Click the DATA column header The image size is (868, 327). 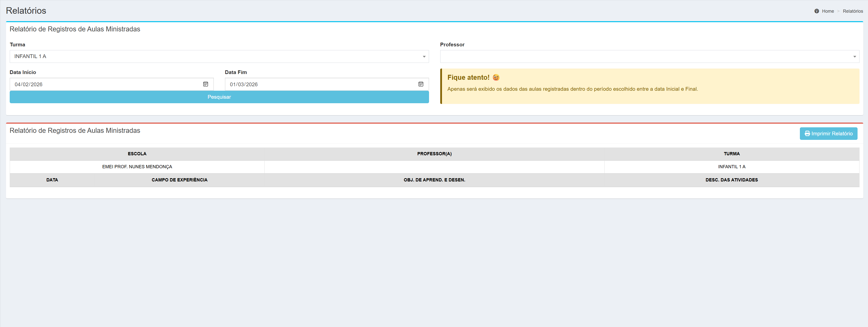coord(52,180)
